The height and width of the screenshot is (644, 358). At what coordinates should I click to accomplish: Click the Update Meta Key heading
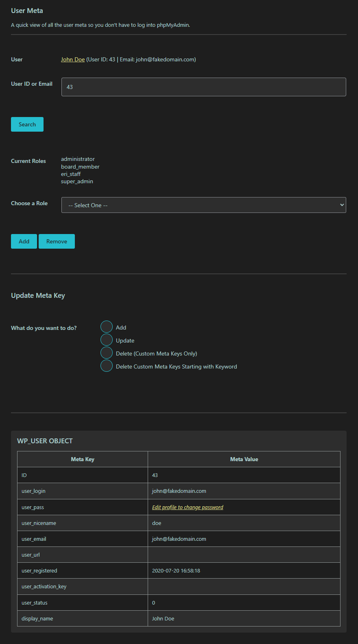[38, 295]
